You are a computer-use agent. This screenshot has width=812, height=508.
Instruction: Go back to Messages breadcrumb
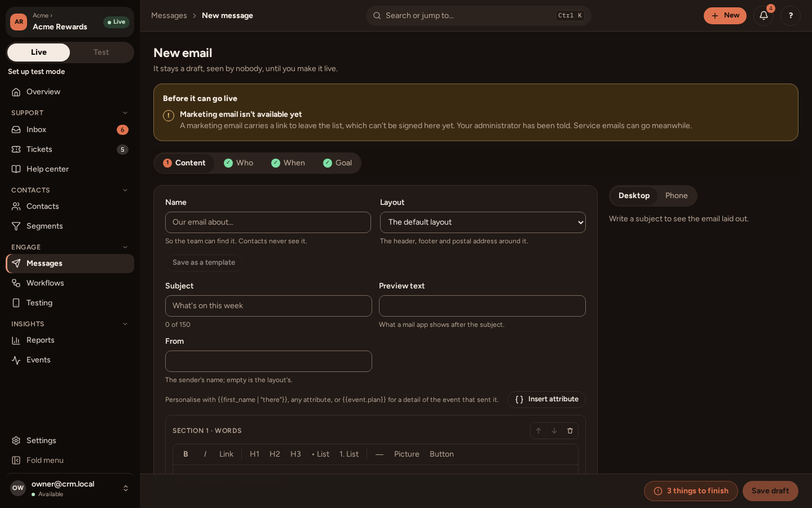coord(169,16)
